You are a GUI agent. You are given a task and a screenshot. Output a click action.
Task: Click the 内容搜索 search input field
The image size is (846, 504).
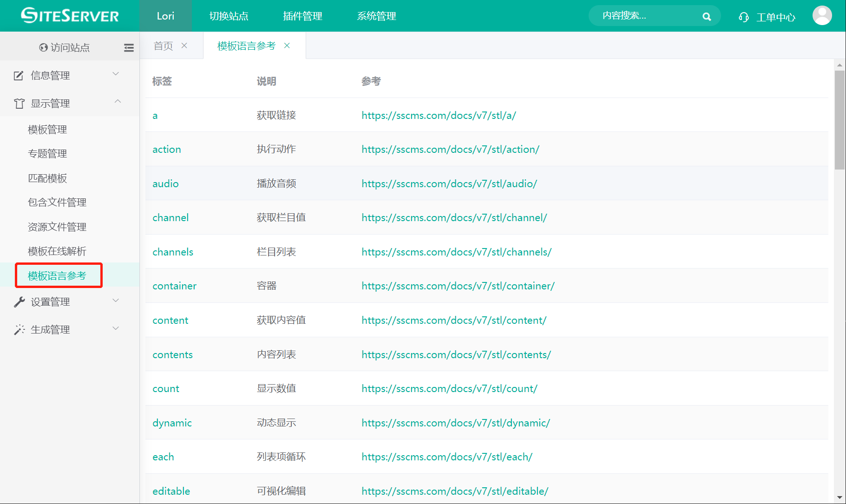coord(646,16)
